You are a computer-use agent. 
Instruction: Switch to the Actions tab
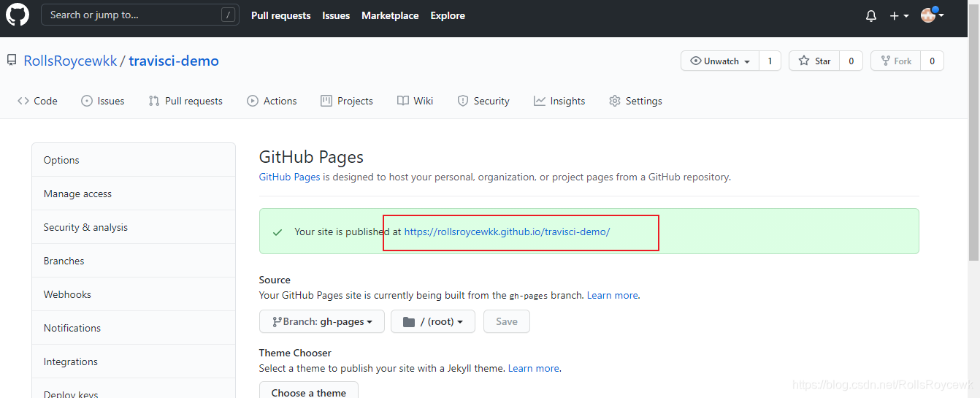272,101
